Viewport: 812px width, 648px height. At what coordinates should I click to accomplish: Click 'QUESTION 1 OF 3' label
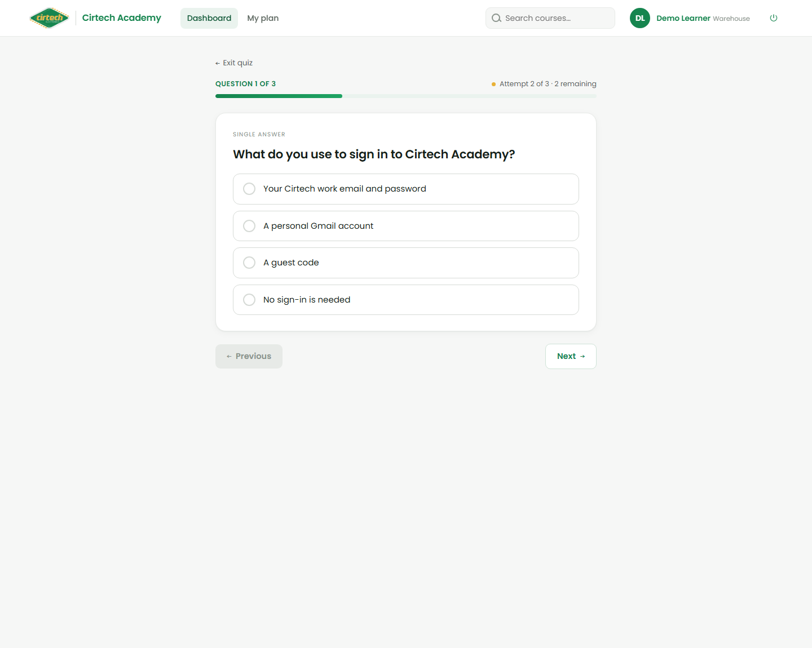[x=245, y=84]
